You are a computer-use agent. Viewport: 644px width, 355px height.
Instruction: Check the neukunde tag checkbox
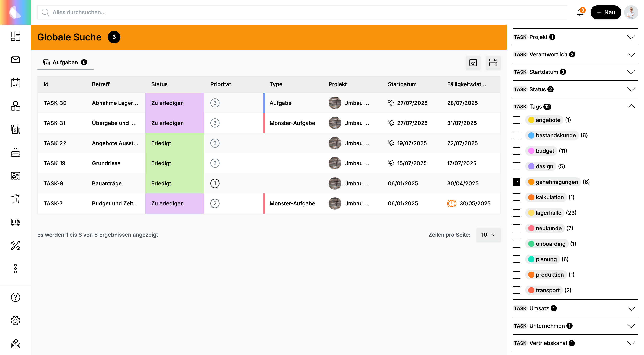coord(517,228)
